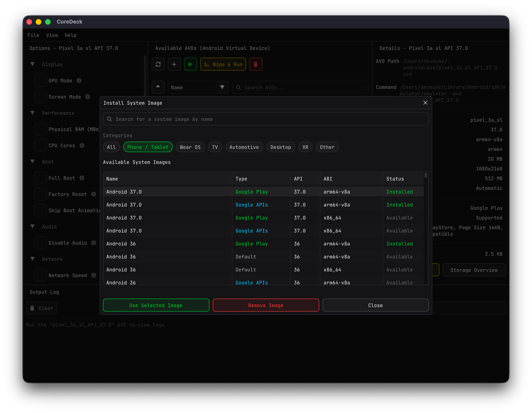Select Android 36 Default arm64-v8a row
Viewport: 532px width, 413px height.
(x=263, y=257)
